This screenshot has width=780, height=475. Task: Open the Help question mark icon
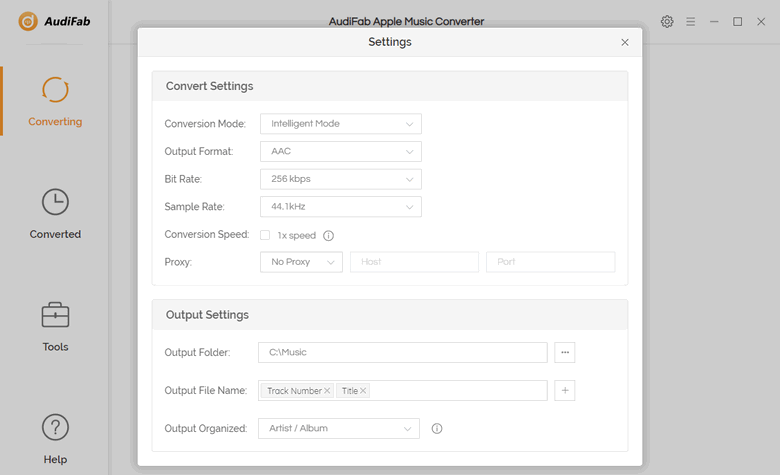point(55,427)
